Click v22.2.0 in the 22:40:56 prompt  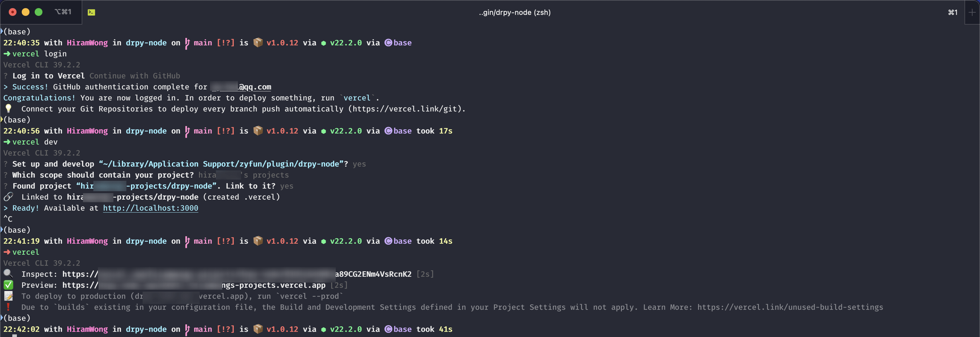click(346, 131)
